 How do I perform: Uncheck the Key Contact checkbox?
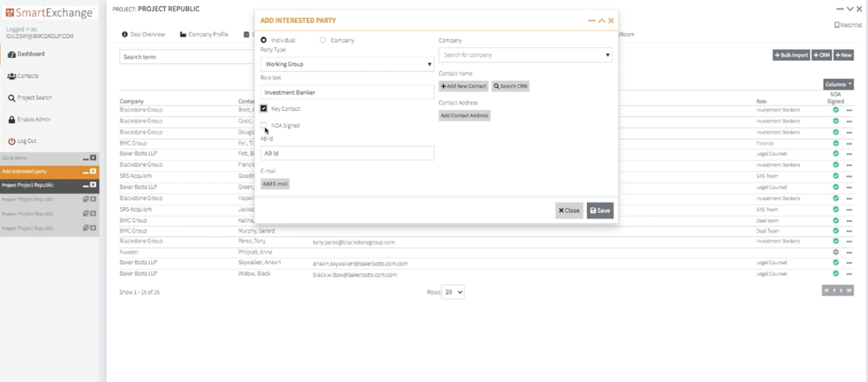point(264,109)
